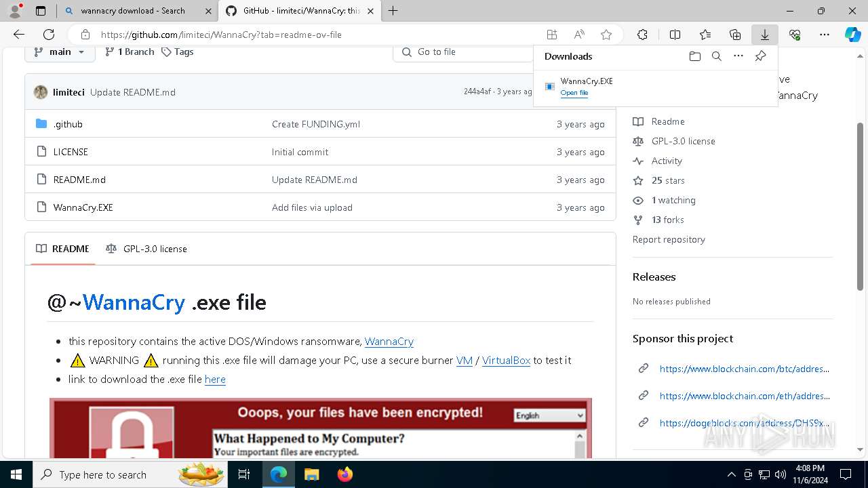Open the app available icon in address bar
868x488 pixels.
[552, 35]
